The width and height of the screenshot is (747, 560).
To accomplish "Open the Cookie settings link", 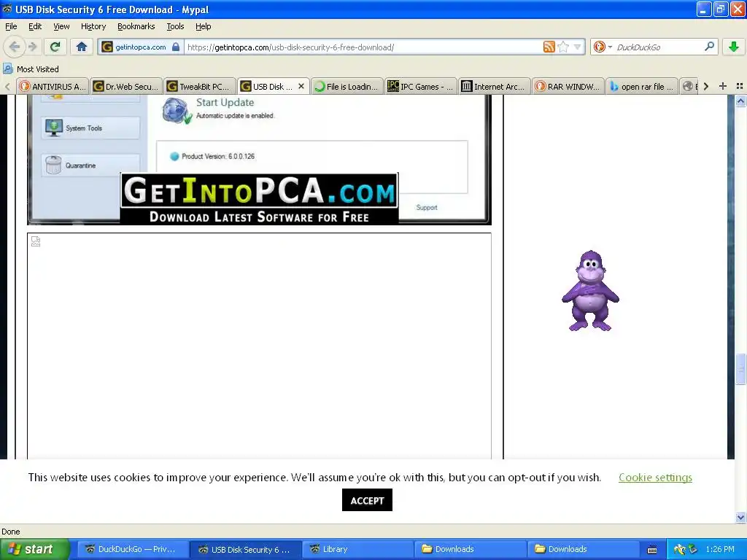I will 655,477.
